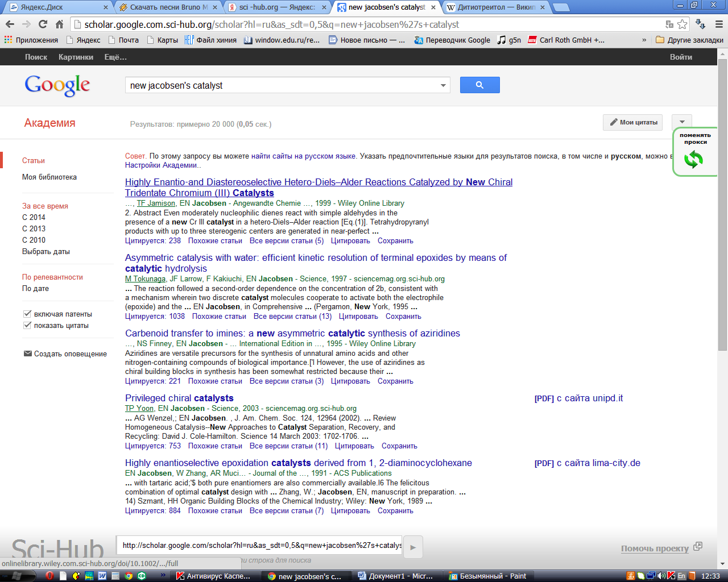
Task: Toggle the включая патенты checkbox
Action: 27,314
